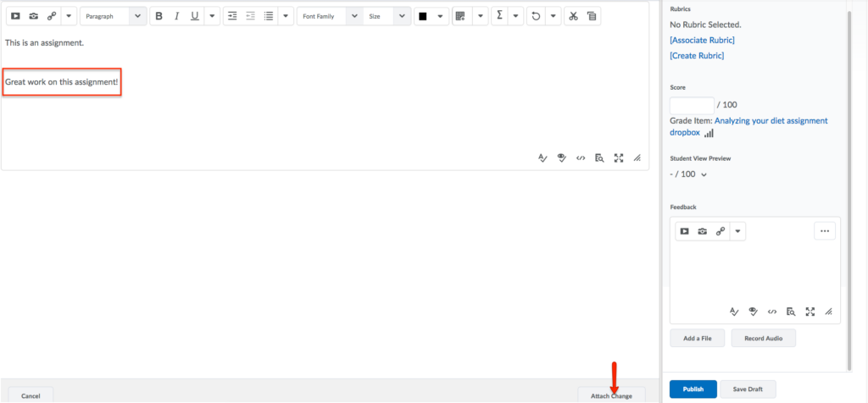Open the Associate Rubric link
The width and height of the screenshot is (868, 403).
[702, 40]
